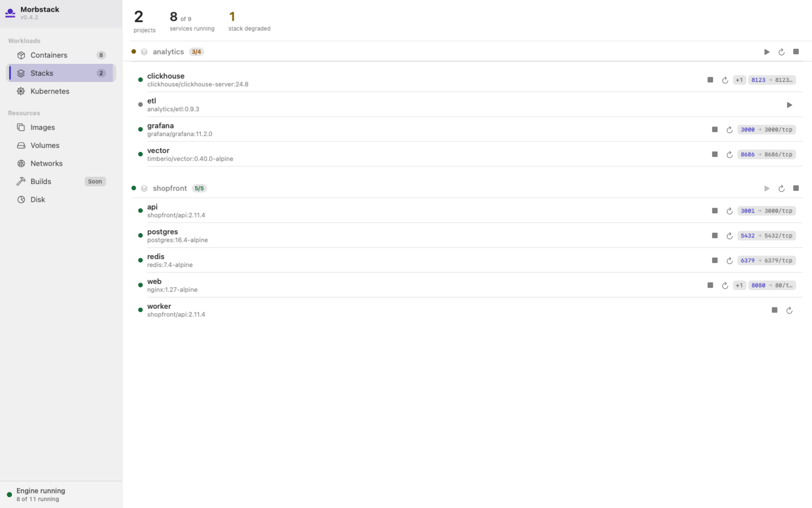Restart the grafana service

point(729,130)
